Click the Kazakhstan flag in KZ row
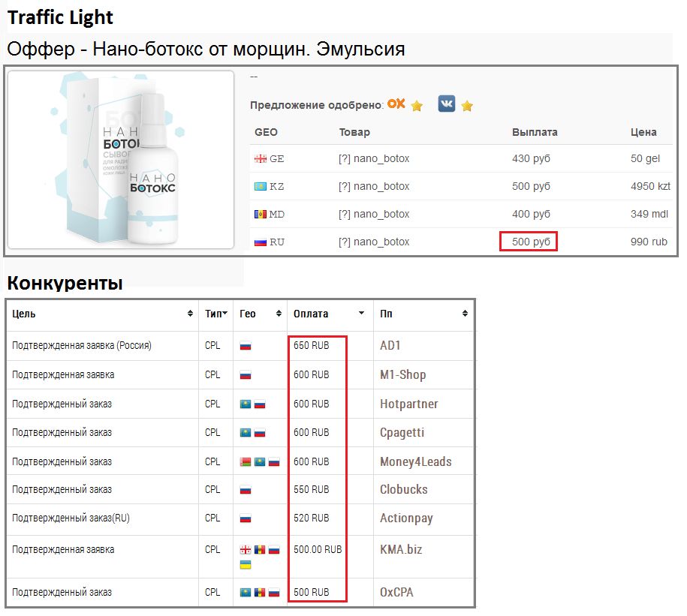Image resolution: width=687 pixels, height=616 pixels. (x=261, y=187)
